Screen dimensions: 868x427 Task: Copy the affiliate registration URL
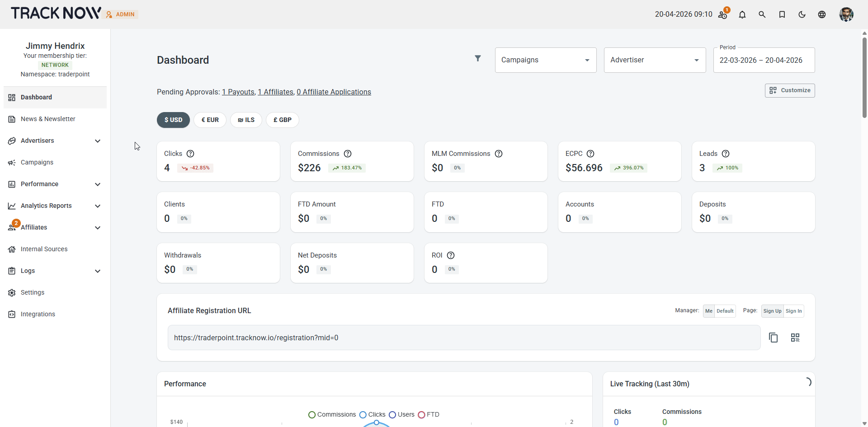[x=774, y=338]
